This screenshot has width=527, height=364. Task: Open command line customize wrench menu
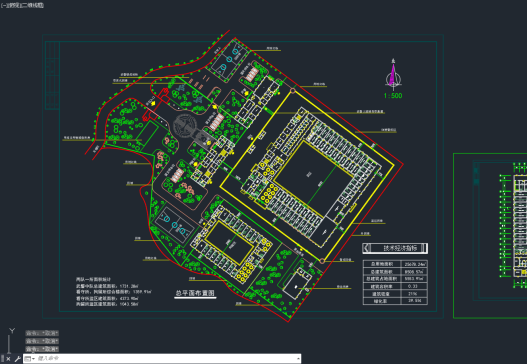(18, 359)
